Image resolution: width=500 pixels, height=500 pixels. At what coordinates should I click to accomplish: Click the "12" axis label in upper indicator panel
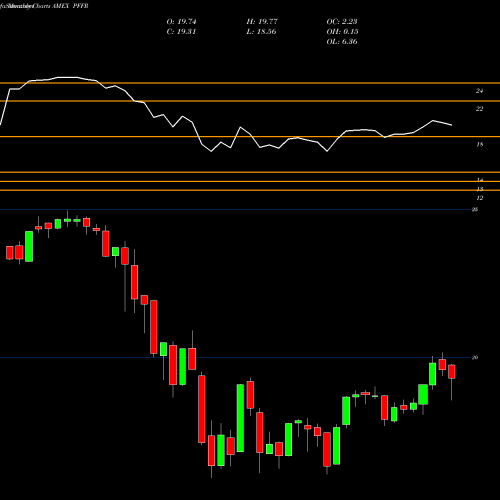479,198
